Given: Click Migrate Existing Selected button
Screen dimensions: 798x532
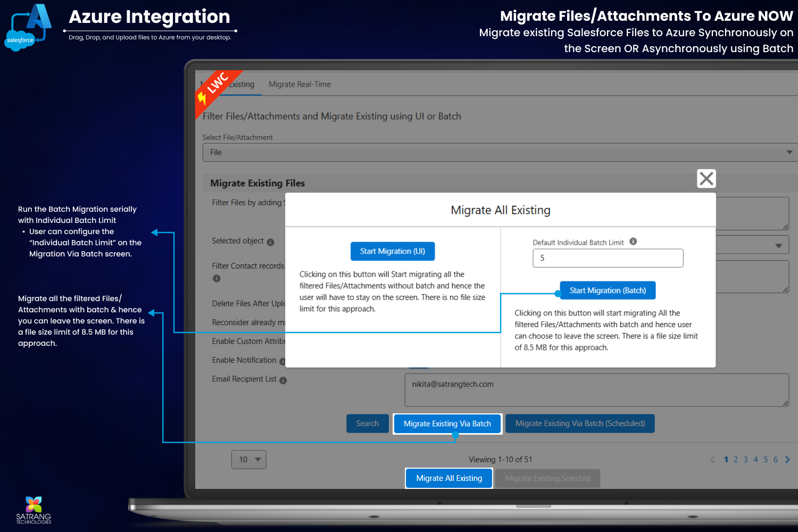Looking at the screenshot, I should point(547,478).
